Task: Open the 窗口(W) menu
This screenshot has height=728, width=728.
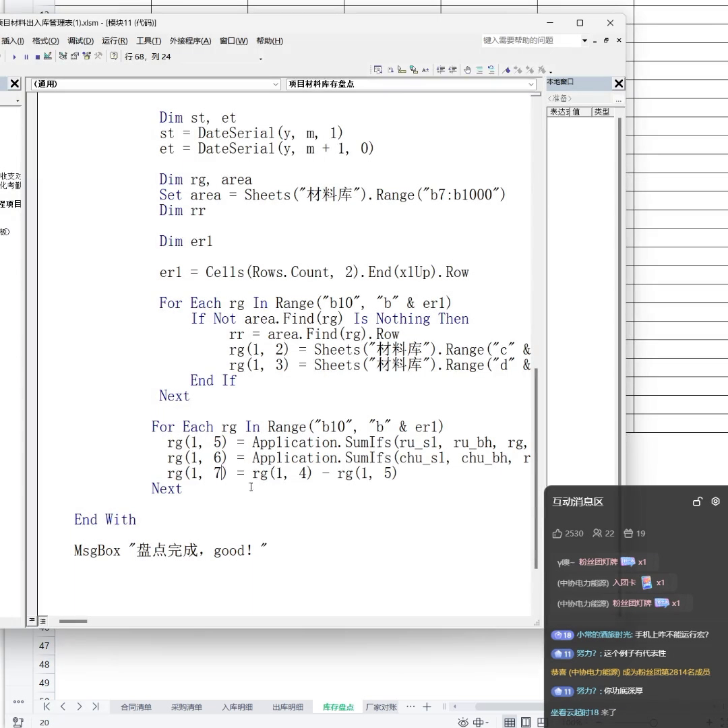Action: [233, 41]
